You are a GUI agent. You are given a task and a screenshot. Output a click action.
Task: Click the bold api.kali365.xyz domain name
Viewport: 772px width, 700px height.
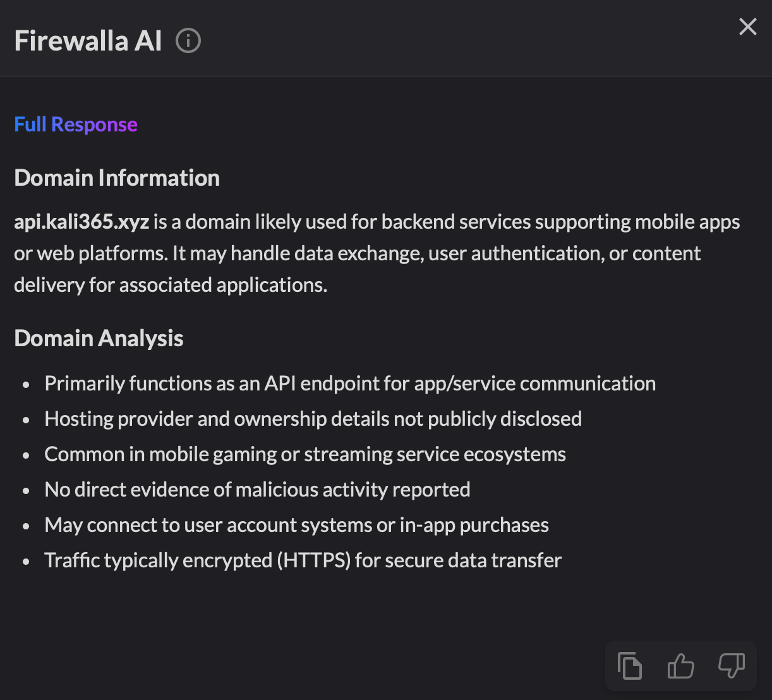click(81, 222)
